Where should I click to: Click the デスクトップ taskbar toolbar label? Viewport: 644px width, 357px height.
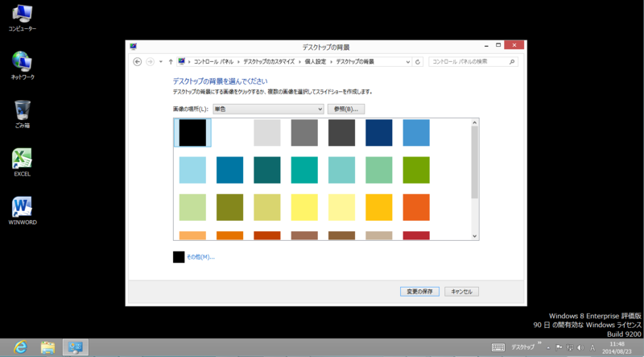point(522,347)
